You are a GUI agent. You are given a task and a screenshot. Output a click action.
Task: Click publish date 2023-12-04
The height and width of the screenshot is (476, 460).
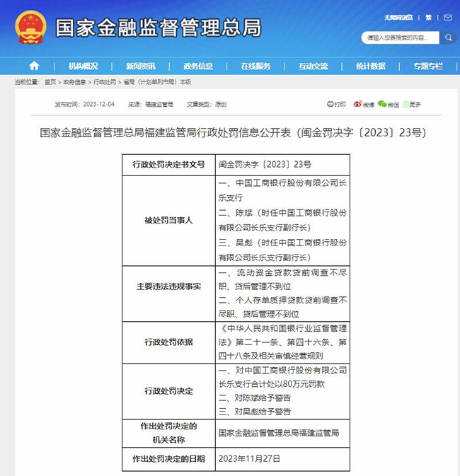(x=99, y=104)
